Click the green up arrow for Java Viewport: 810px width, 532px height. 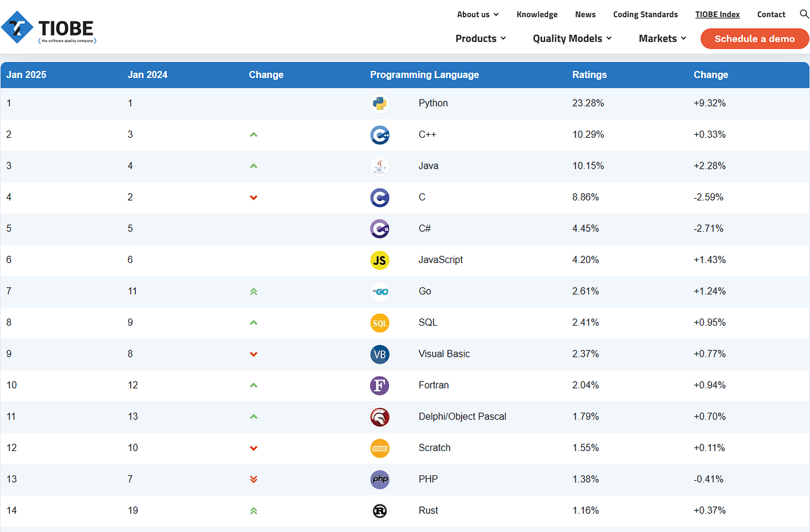tap(253, 166)
